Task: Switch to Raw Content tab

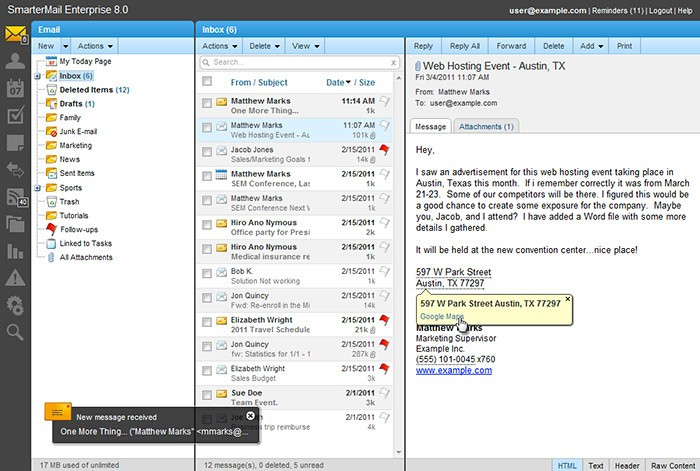Action: tap(673, 465)
